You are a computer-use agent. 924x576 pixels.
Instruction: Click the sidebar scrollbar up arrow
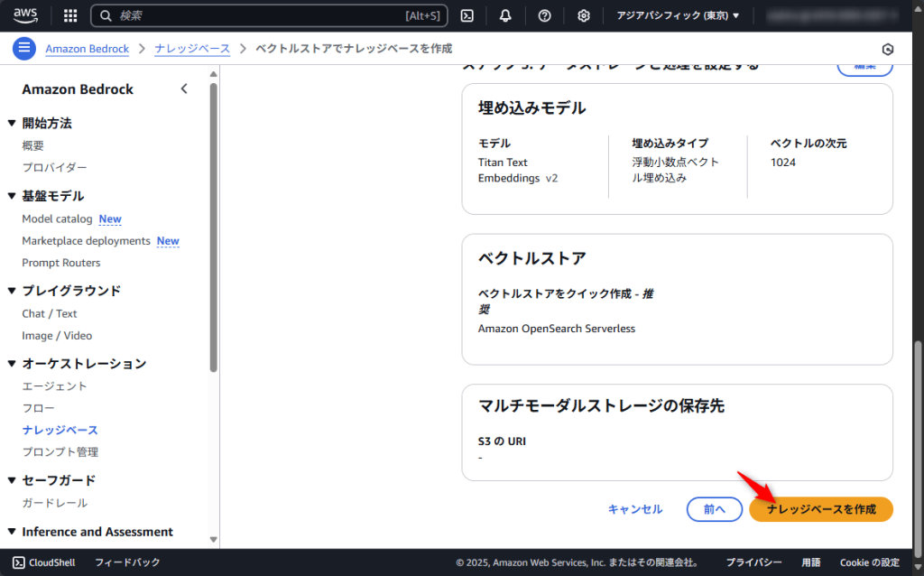click(213, 74)
